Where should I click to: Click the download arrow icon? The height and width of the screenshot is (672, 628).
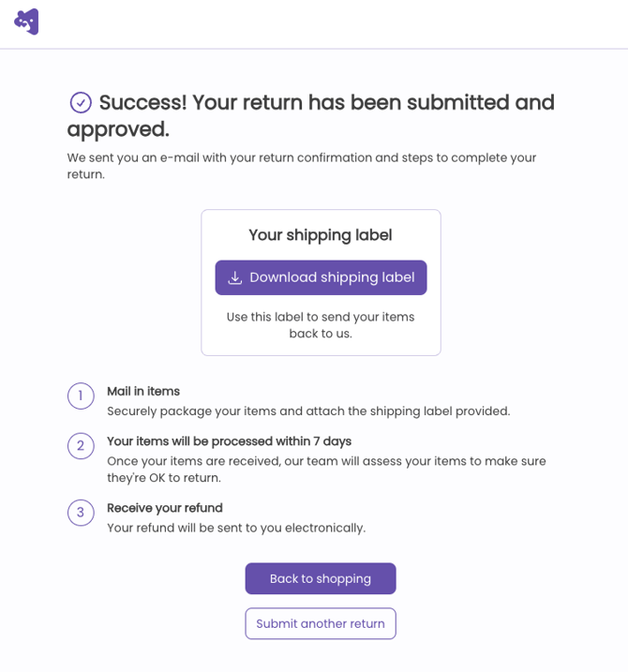[x=235, y=277]
